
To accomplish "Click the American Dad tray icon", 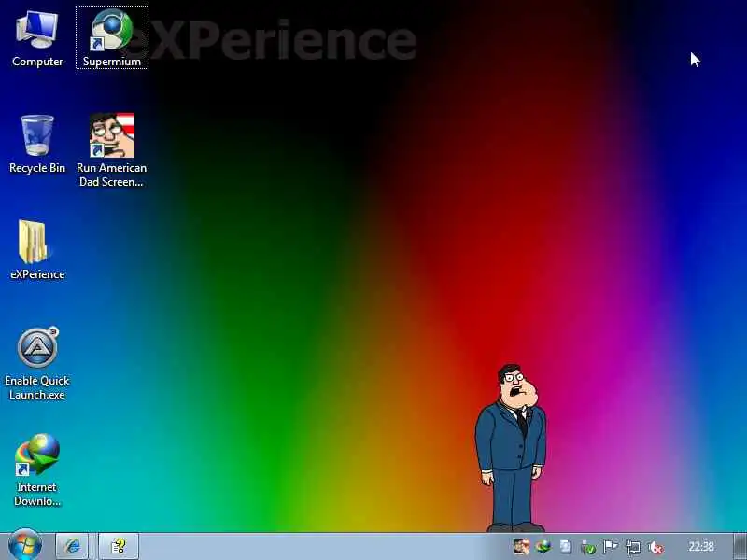I will (x=521, y=547).
